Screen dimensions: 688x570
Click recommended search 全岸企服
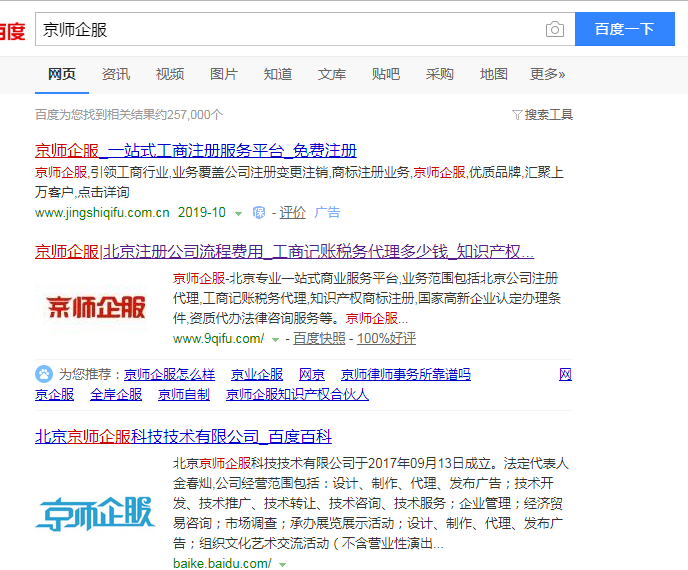[116, 394]
